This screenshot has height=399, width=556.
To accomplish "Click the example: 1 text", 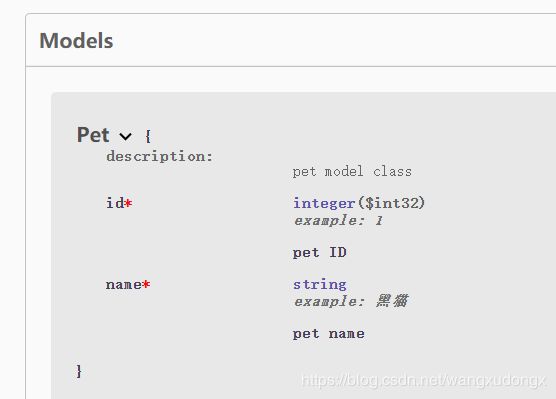I will [338, 221].
